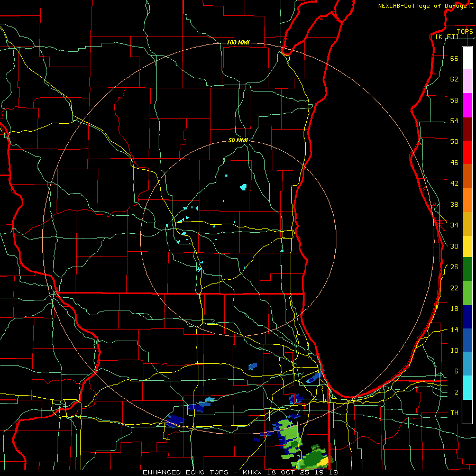Click the legend value 22
476x476 pixels.
(x=454, y=288)
